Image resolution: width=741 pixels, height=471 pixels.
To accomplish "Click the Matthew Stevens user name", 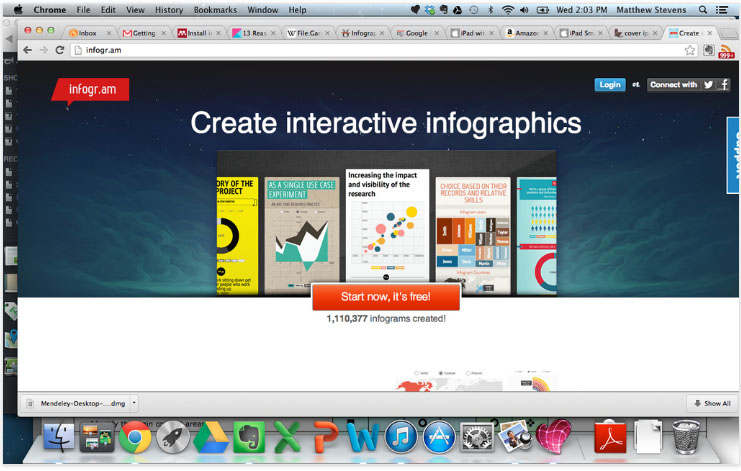I will (x=651, y=9).
